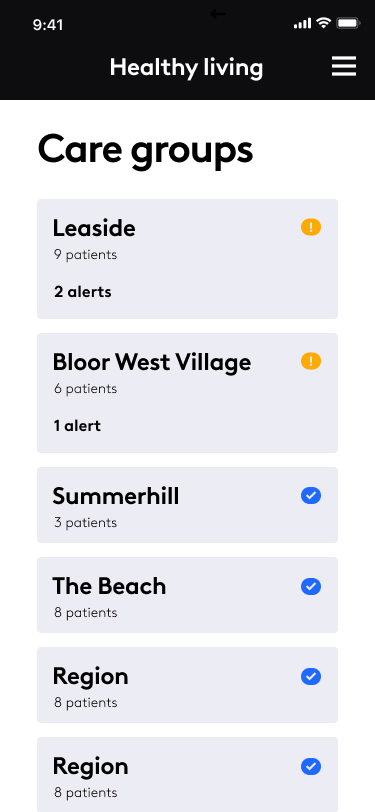Screen dimensions: 375x812
Task: View the 2 alerts for Leaside
Action: [83, 292]
